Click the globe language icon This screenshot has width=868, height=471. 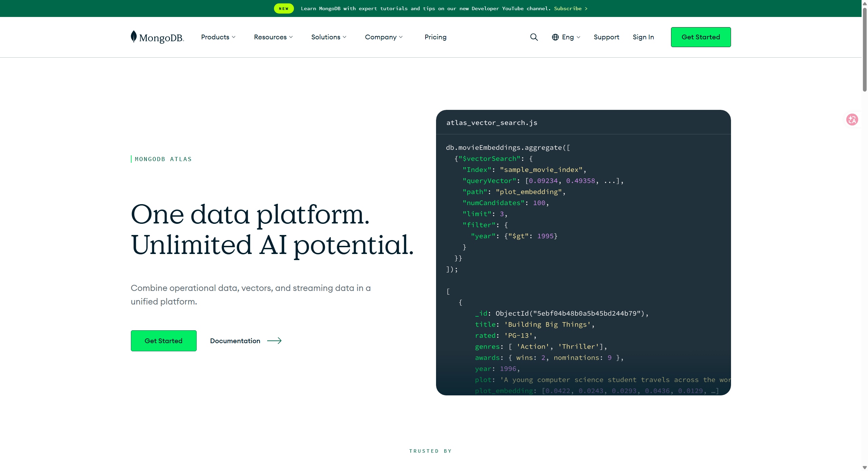click(x=555, y=37)
